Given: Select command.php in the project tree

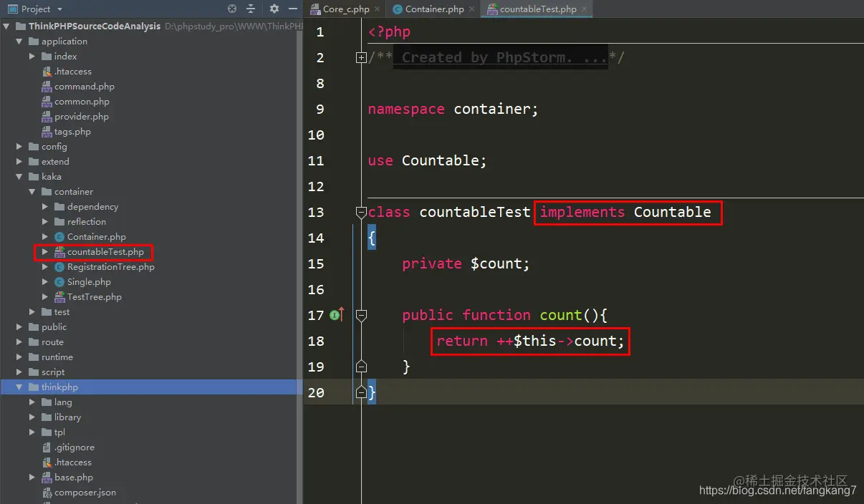Looking at the screenshot, I should point(84,87).
